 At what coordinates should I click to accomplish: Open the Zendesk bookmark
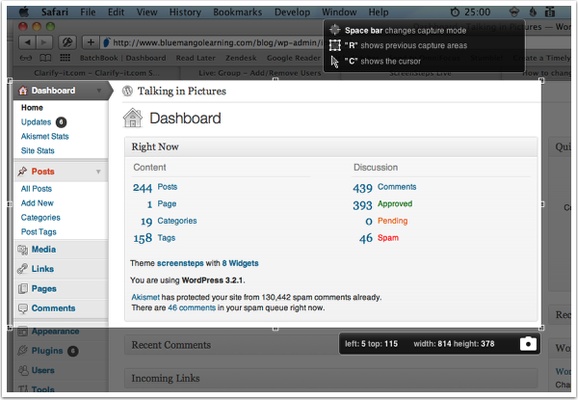tap(241, 58)
